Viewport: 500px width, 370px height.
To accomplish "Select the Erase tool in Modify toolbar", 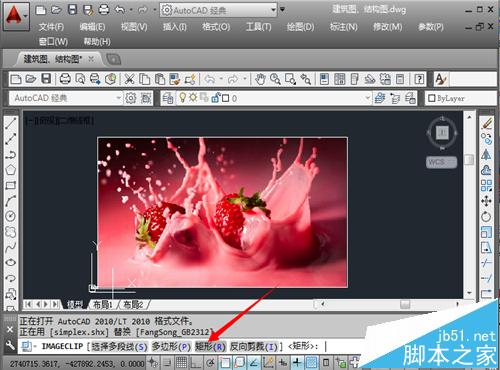I will (x=486, y=123).
